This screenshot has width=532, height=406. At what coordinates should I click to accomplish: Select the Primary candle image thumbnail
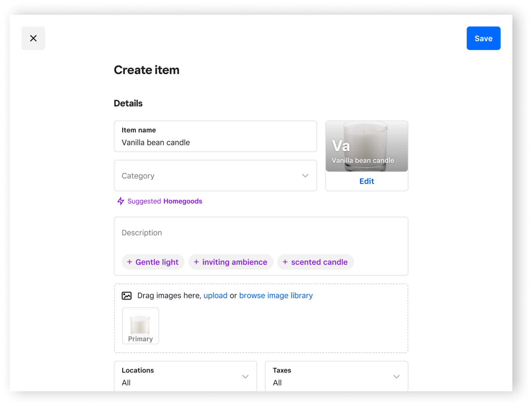tap(141, 326)
